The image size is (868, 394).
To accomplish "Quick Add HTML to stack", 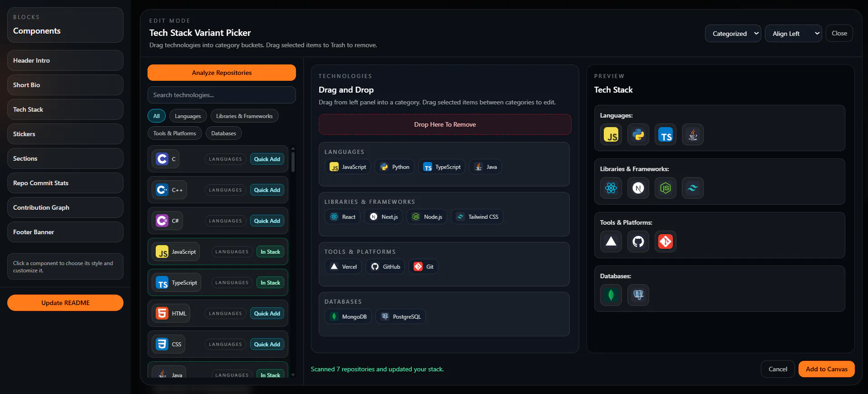I will (267, 314).
